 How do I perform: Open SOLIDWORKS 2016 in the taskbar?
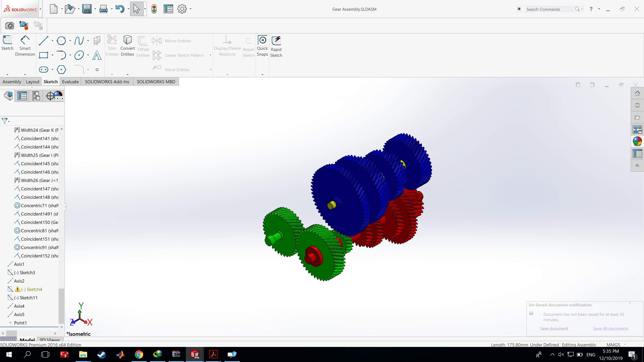(x=195, y=354)
